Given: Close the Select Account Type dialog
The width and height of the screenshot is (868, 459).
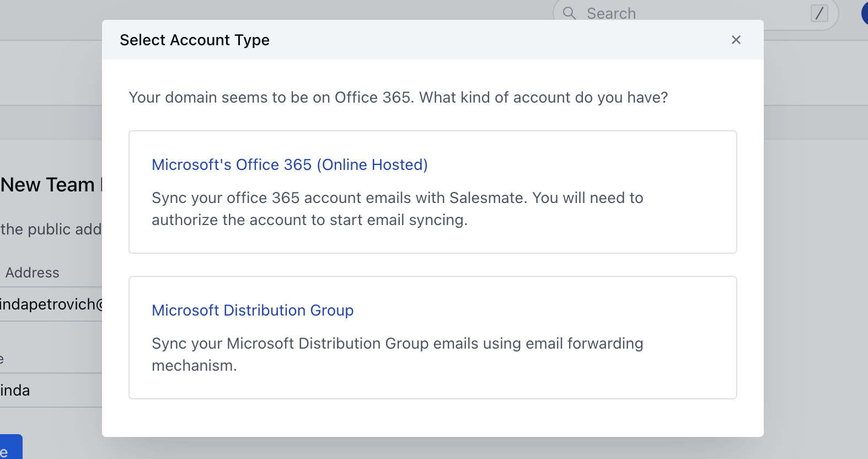Looking at the screenshot, I should [x=736, y=40].
